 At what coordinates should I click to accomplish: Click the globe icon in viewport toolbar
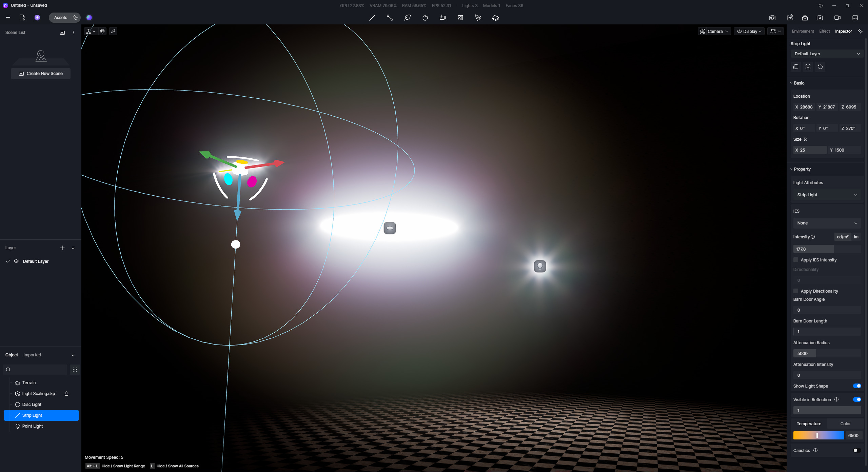click(102, 31)
